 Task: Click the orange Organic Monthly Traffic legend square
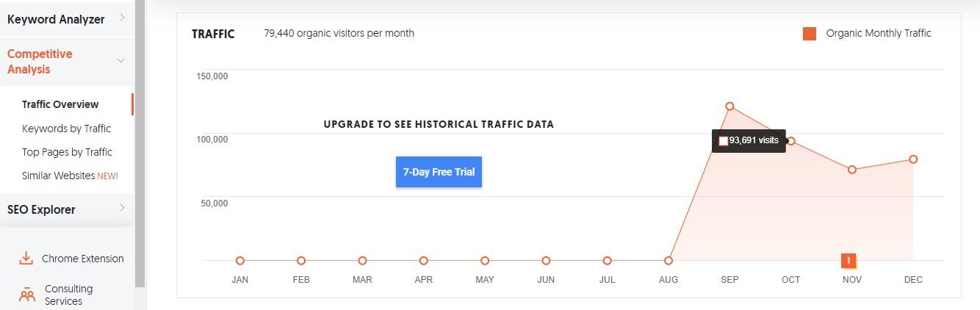click(x=810, y=34)
